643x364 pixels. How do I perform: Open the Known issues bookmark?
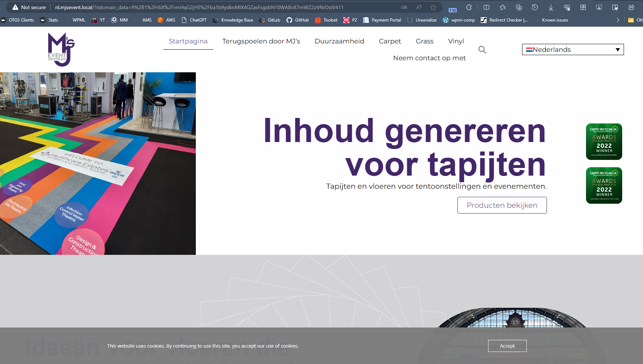[551, 20]
